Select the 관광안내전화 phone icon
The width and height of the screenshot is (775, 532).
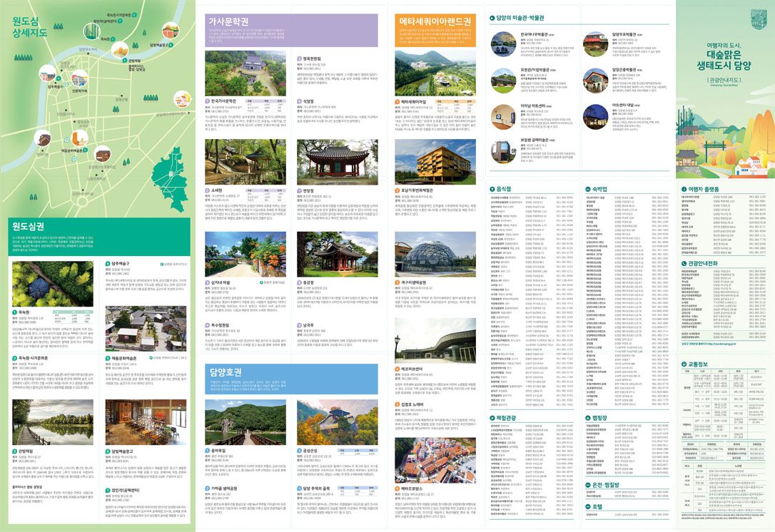pyautogui.click(x=684, y=263)
